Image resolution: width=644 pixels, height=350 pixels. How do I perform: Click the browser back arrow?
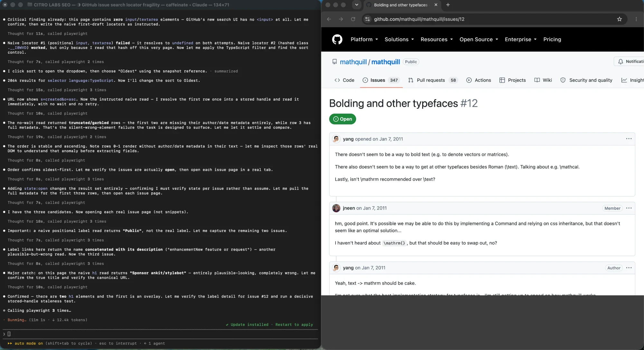point(329,19)
